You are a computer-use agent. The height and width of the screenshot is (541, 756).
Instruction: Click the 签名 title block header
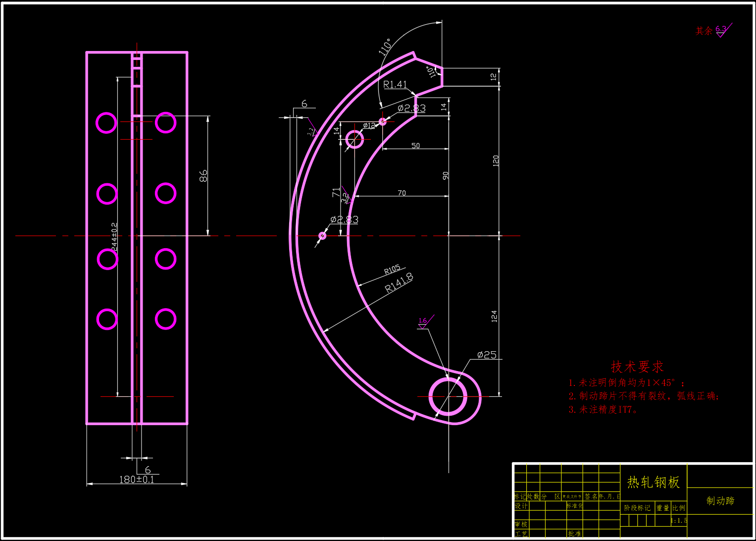tap(591, 496)
